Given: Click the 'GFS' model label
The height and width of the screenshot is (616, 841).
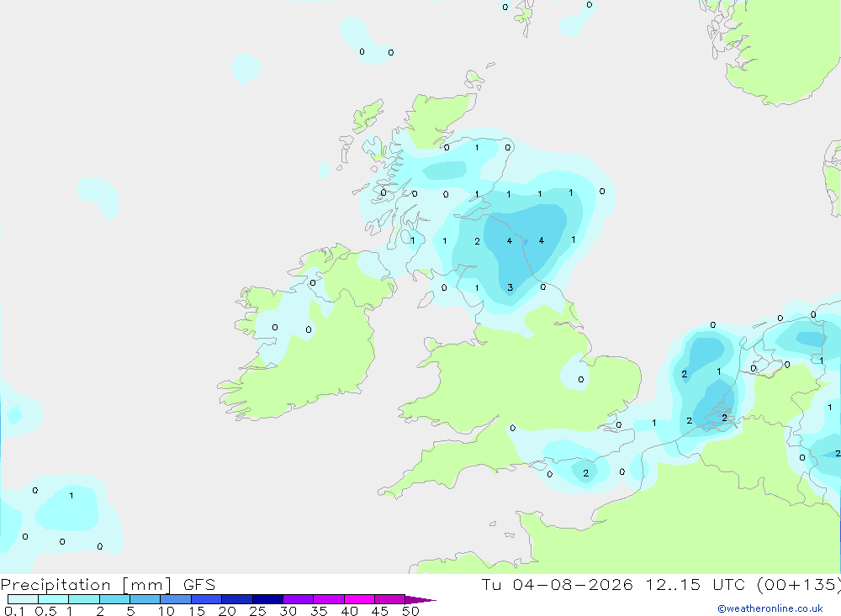Looking at the screenshot, I should (x=199, y=584).
